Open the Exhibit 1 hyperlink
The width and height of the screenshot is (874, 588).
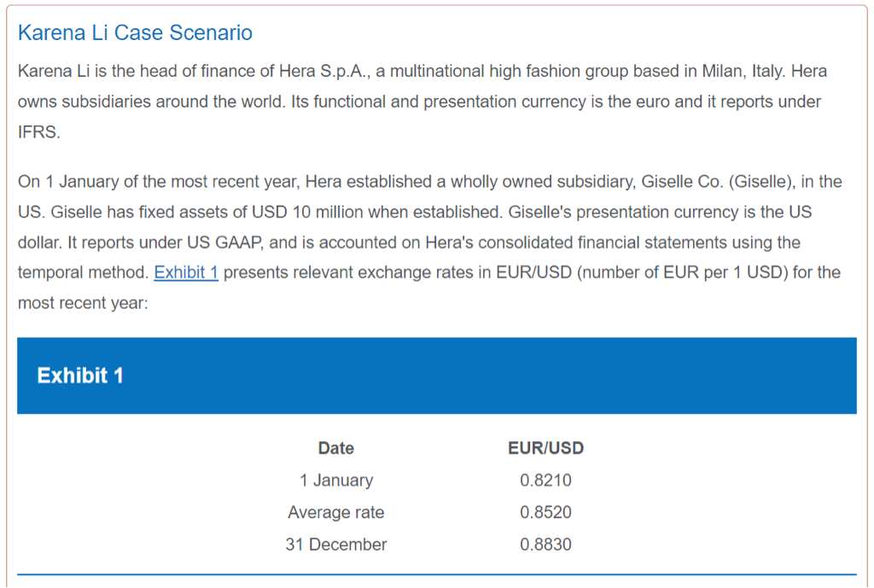tap(186, 273)
